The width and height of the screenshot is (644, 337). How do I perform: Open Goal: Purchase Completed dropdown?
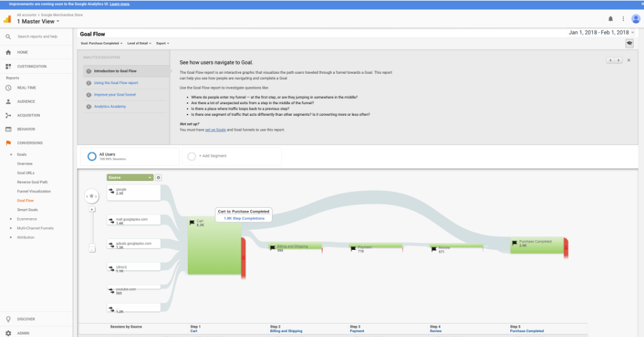[101, 43]
